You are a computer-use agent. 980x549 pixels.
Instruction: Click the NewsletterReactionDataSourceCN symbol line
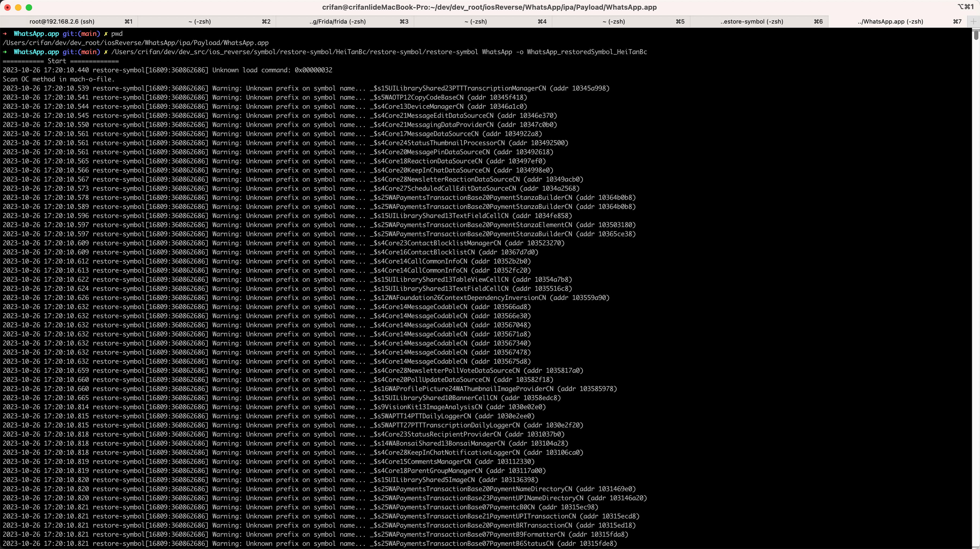pyautogui.click(x=293, y=180)
